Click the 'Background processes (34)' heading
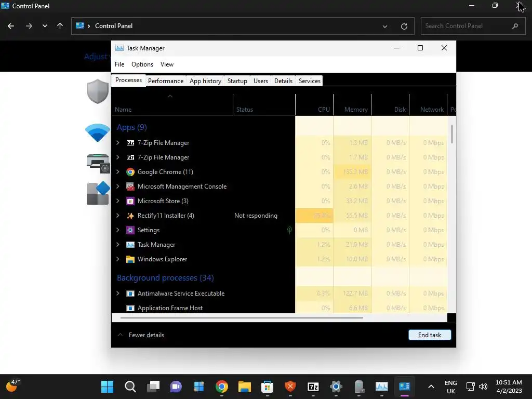 [165, 278]
